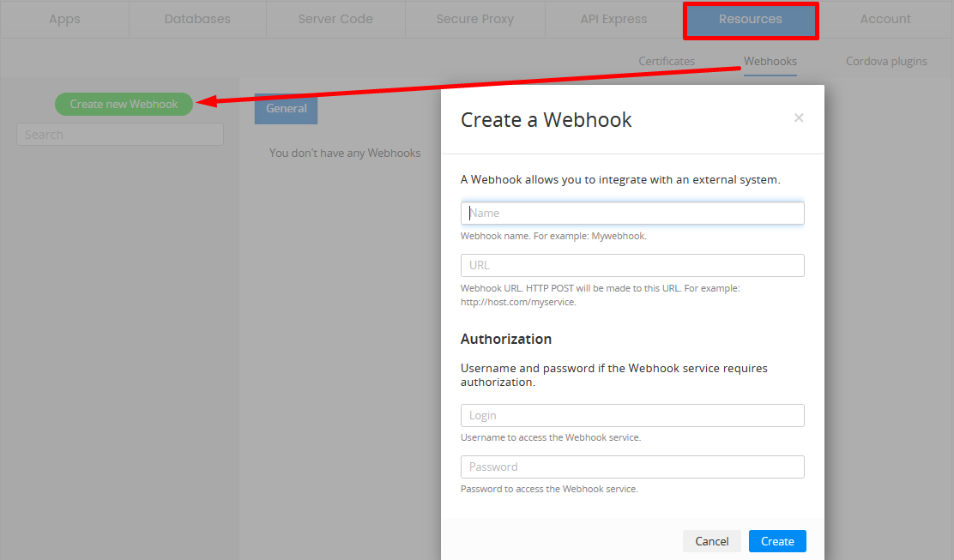Image resolution: width=954 pixels, height=560 pixels.
Task: Focus the Password input field
Action: 632,467
